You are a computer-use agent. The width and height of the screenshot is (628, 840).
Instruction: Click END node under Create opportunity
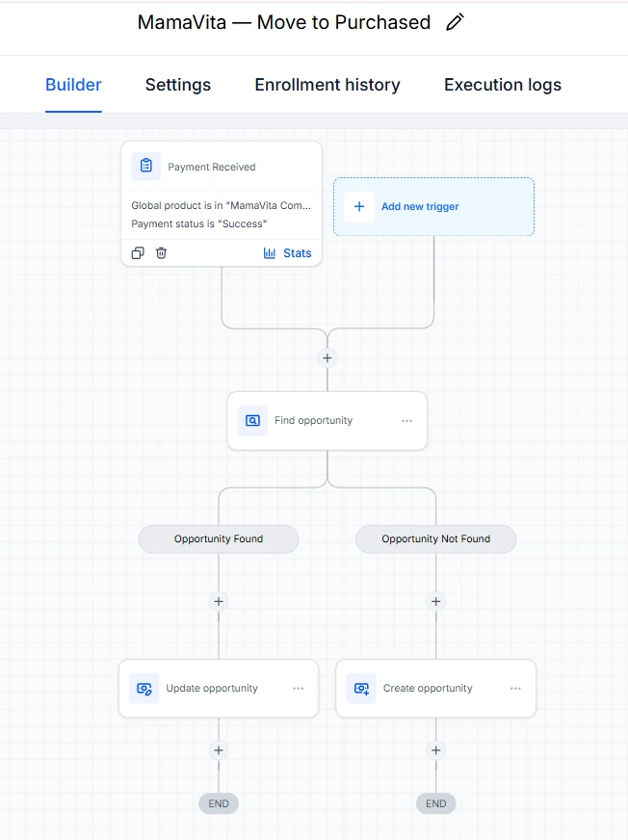pos(436,803)
